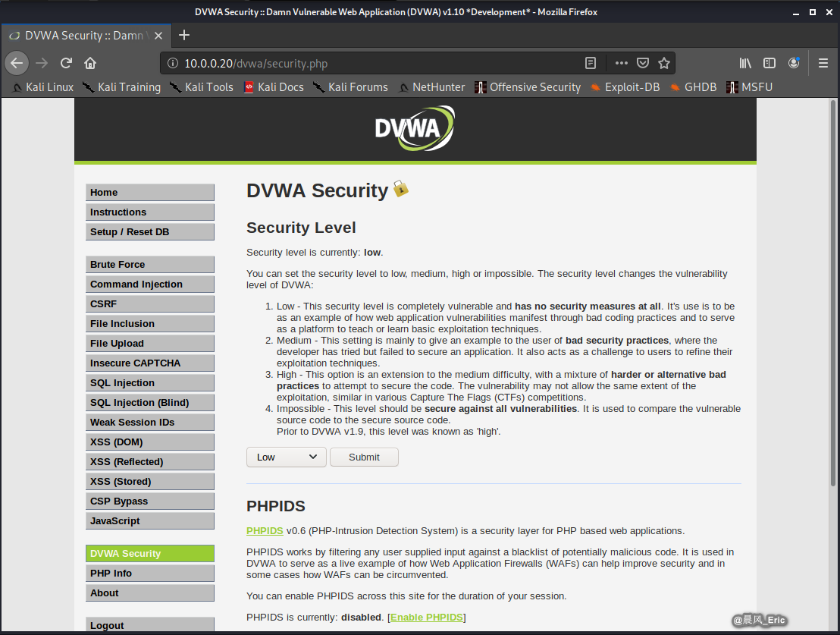
Task: Show site information icon in address bar
Action: click(x=173, y=63)
